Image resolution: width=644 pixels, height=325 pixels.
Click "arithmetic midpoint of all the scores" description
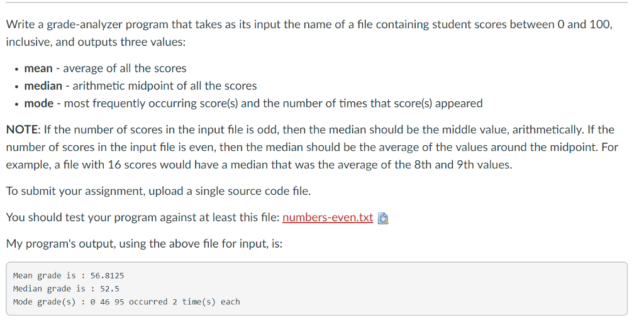tap(165, 85)
